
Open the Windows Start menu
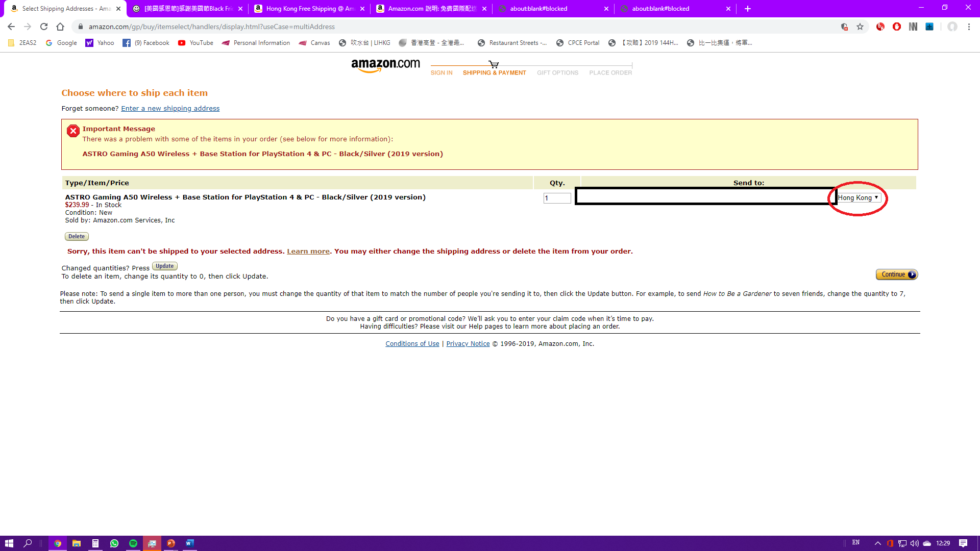click(x=9, y=543)
